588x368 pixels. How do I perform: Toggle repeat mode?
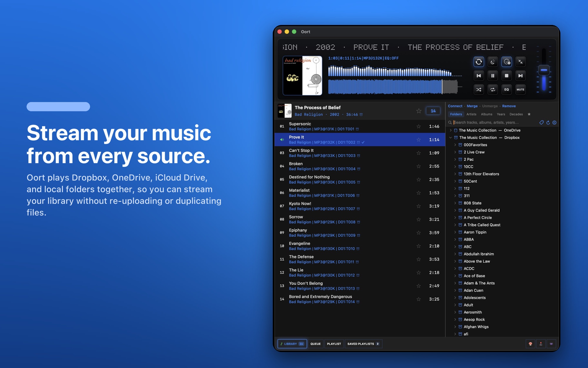[492, 89]
